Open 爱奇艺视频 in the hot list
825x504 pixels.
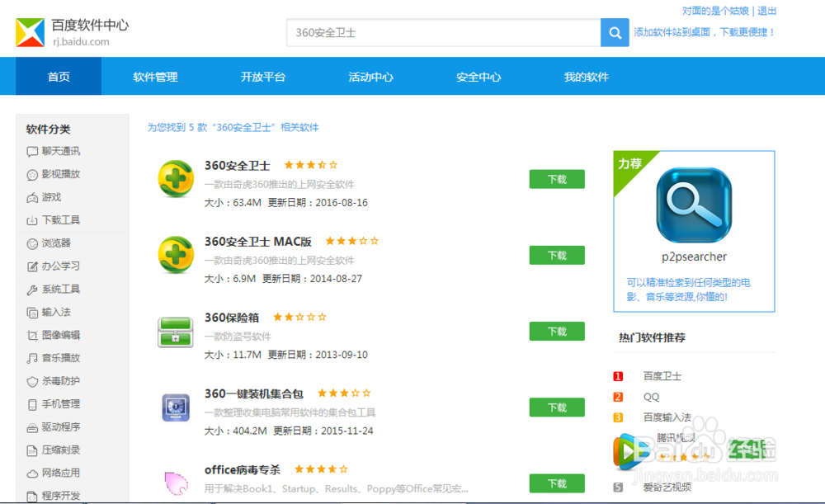click(x=667, y=488)
